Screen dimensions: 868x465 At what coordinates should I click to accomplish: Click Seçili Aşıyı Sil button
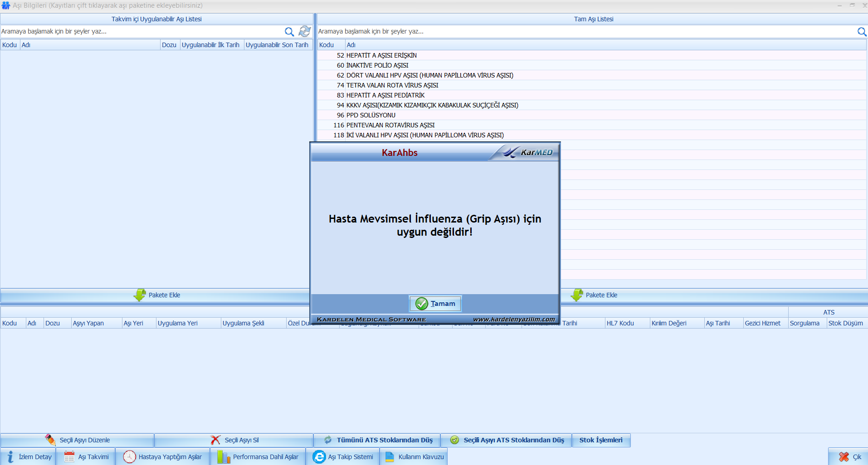234,440
